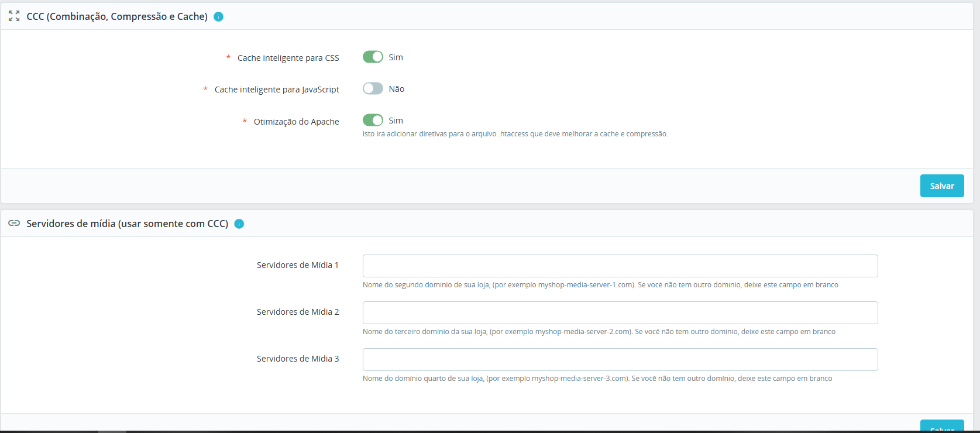Image resolution: width=980 pixels, height=433 pixels.
Task: Click the help text mentioning myshop-media-server-2.com
Action: [599, 332]
